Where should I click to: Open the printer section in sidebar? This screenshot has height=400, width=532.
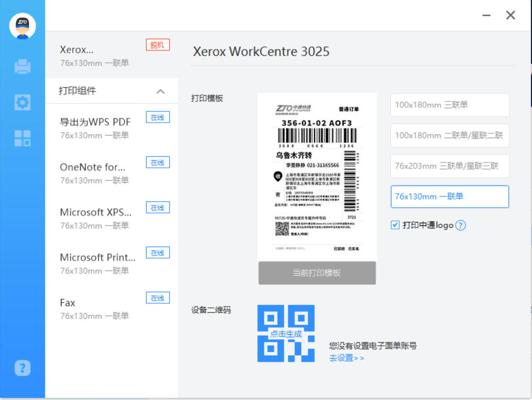click(x=22, y=66)
